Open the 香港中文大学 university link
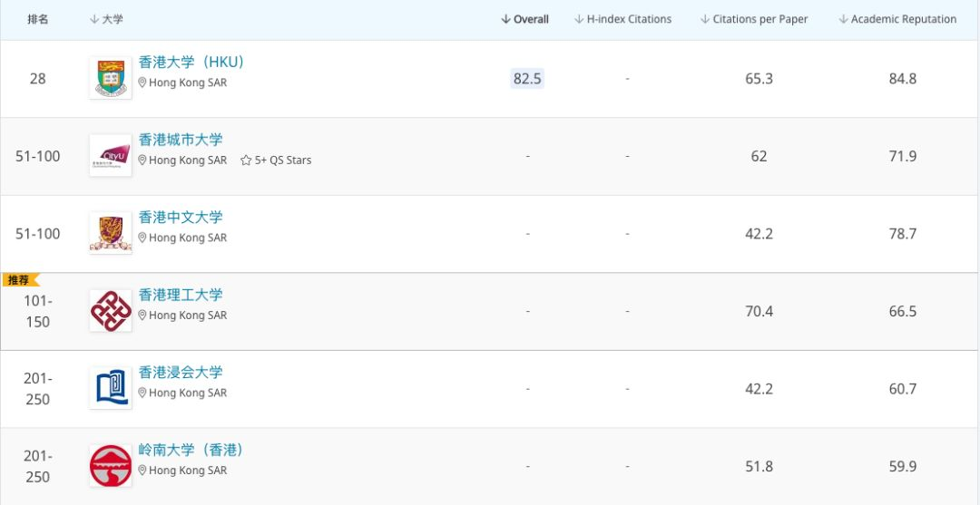 pyautogui.click(x=181, y=217)
